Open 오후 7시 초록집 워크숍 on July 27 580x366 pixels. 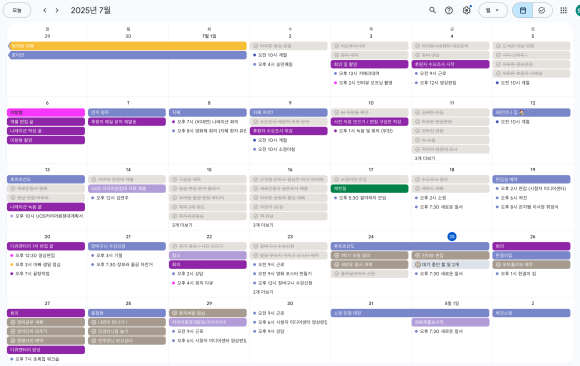click(36, 359)
